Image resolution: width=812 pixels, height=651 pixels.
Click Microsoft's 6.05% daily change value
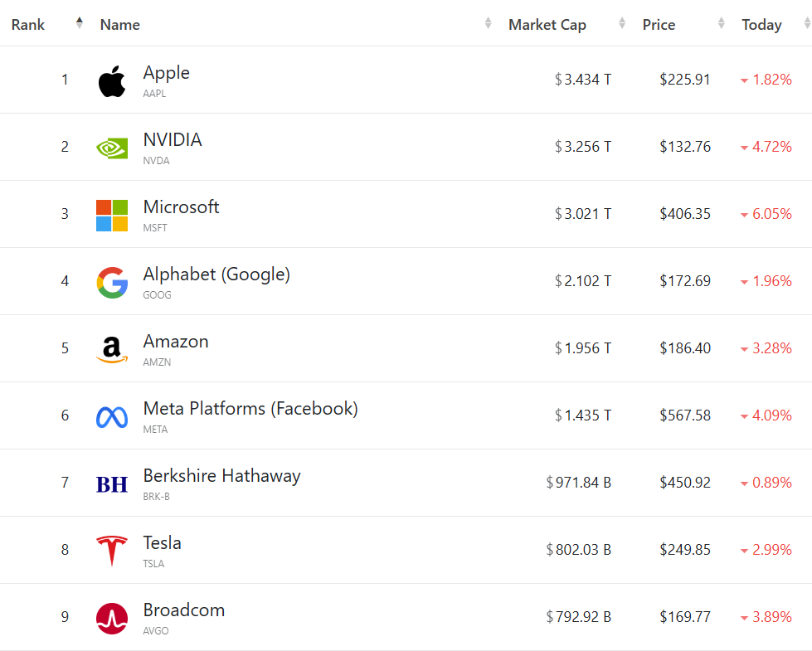[x=771, y=214]
